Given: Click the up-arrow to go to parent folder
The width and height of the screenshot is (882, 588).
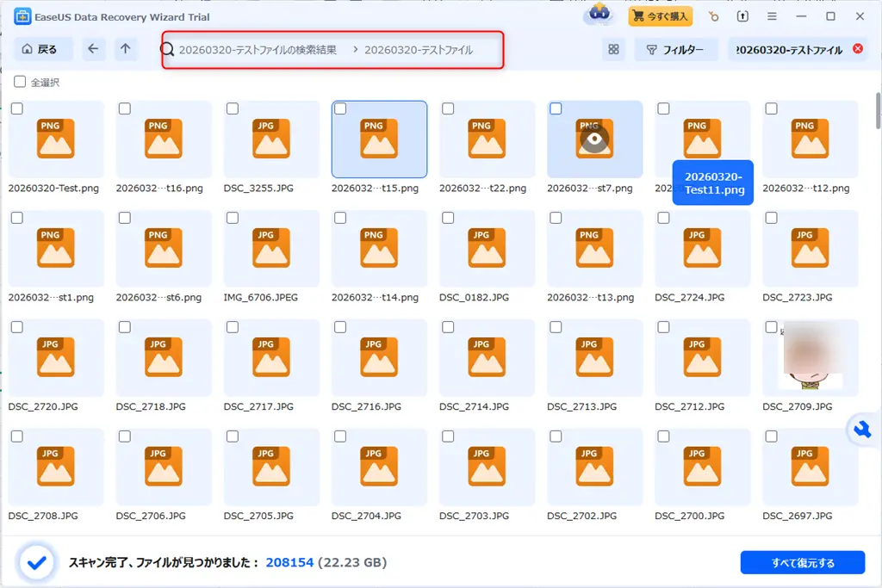Looking at the screenshot, I should pos(125,49).
